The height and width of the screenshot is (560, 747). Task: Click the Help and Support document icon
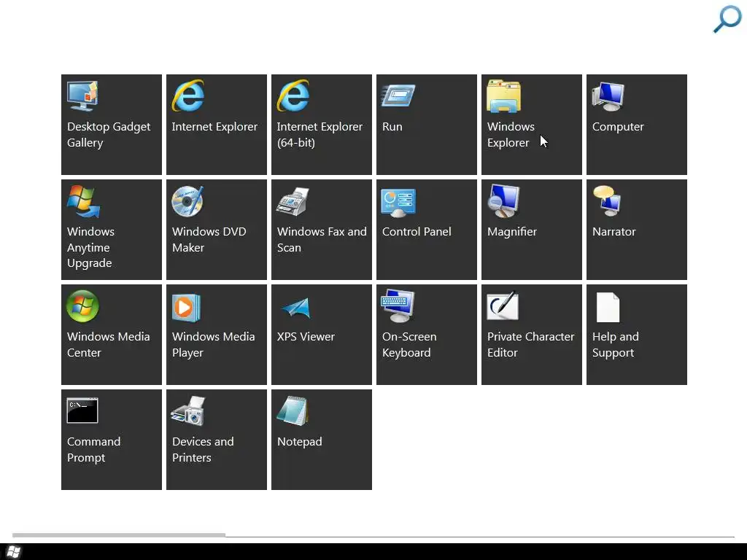[x=608, y=308]
